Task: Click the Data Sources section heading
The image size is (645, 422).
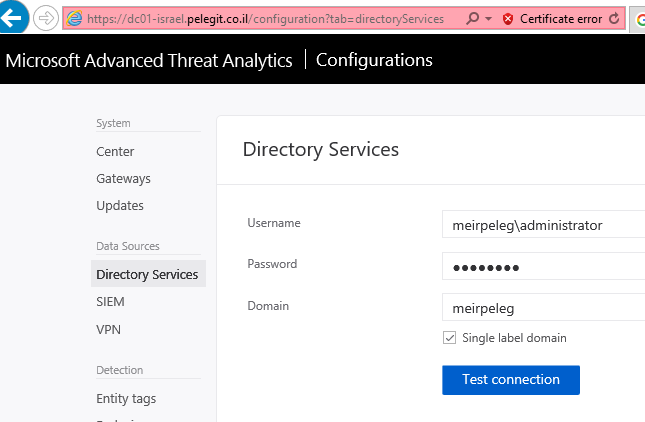Action: point(128,246)
